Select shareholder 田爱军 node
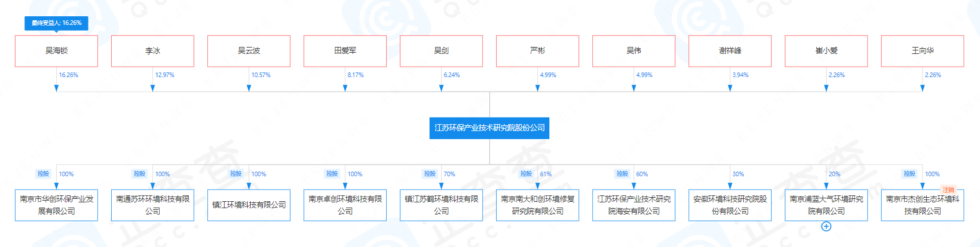 [345, 51]
